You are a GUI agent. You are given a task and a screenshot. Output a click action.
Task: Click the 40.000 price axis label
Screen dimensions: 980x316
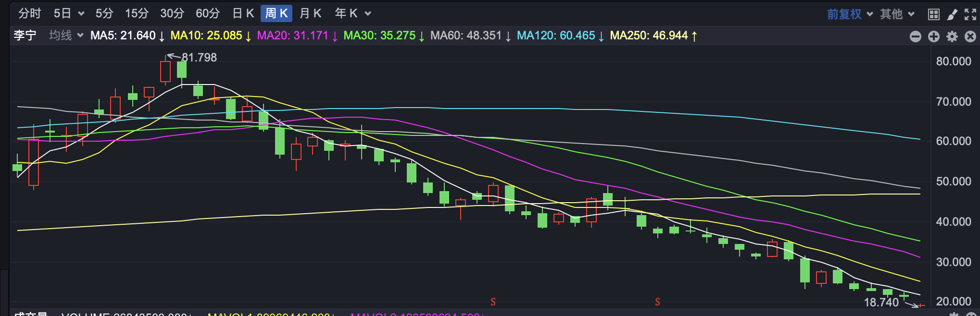[x=954, y=222]
